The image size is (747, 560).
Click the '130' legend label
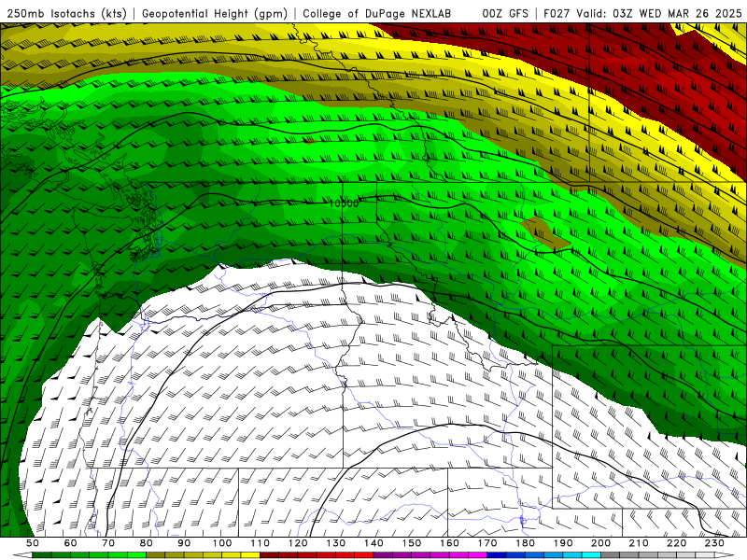336,543
